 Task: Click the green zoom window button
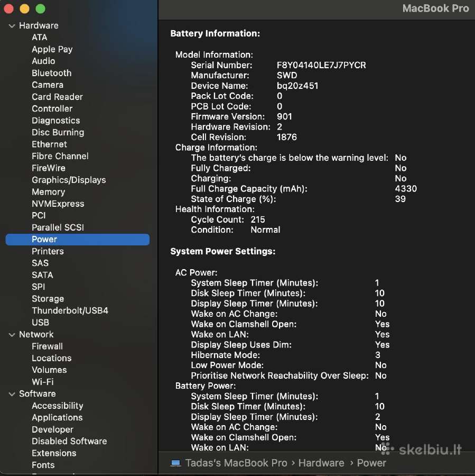(x=40, y=9)
